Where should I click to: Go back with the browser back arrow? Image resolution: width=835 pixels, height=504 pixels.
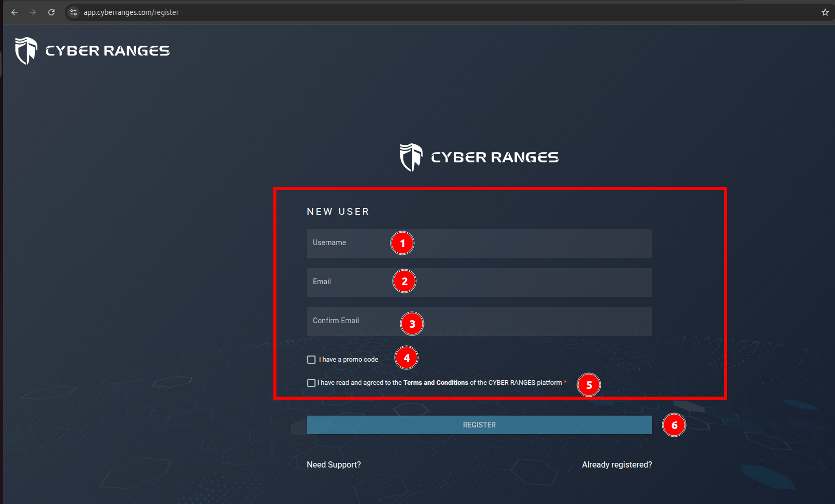(x=14, y=12)
